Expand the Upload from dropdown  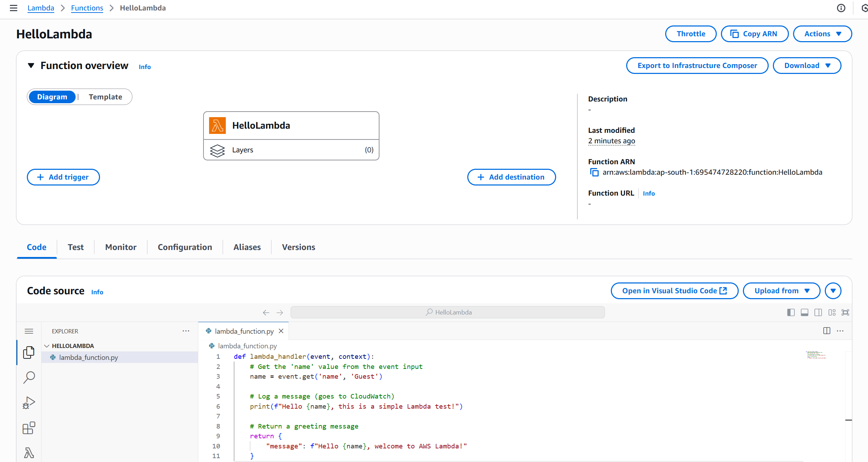pyautogui.click(x=782, y=291)
